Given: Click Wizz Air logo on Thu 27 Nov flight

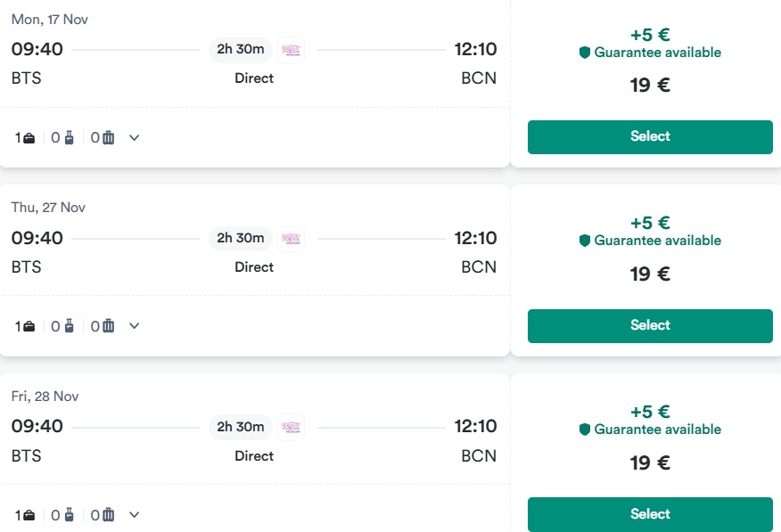Looking at the screenshot, I should 291,239.
